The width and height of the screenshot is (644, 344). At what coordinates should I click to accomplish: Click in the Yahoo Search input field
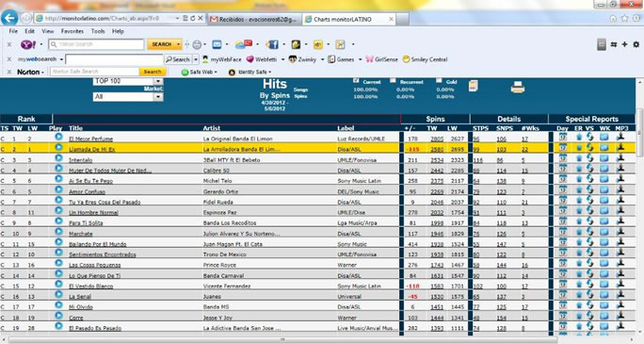[x=96, y=44]
